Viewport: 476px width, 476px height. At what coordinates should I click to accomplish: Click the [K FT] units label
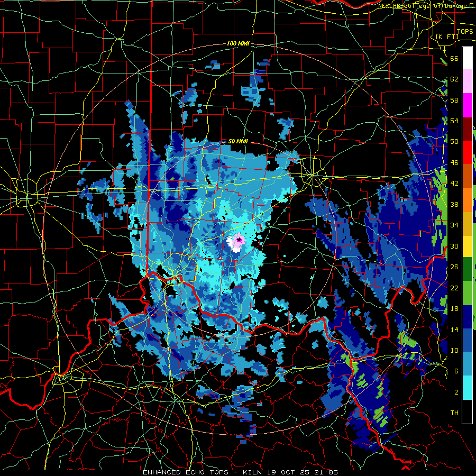(447, 36)
